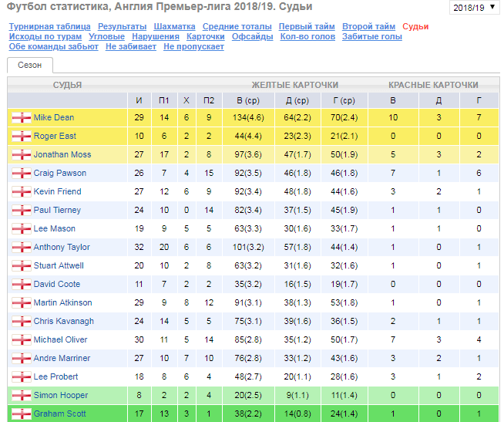
Task: Click Graham Scott's 38(2.2) cell
Action: 248,414
